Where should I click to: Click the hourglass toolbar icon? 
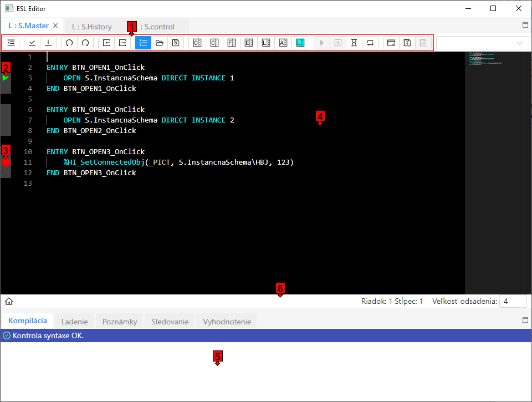pos(354,43)
